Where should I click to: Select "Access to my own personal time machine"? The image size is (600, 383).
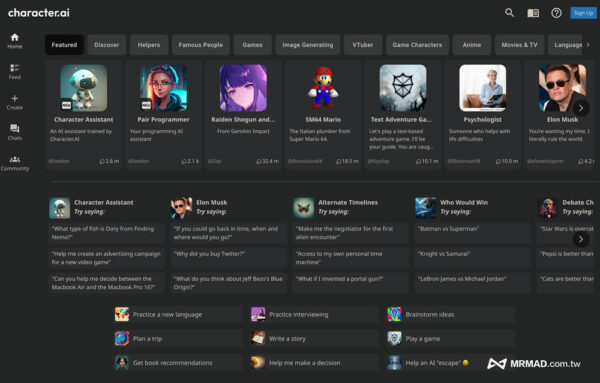click(351, 258)
